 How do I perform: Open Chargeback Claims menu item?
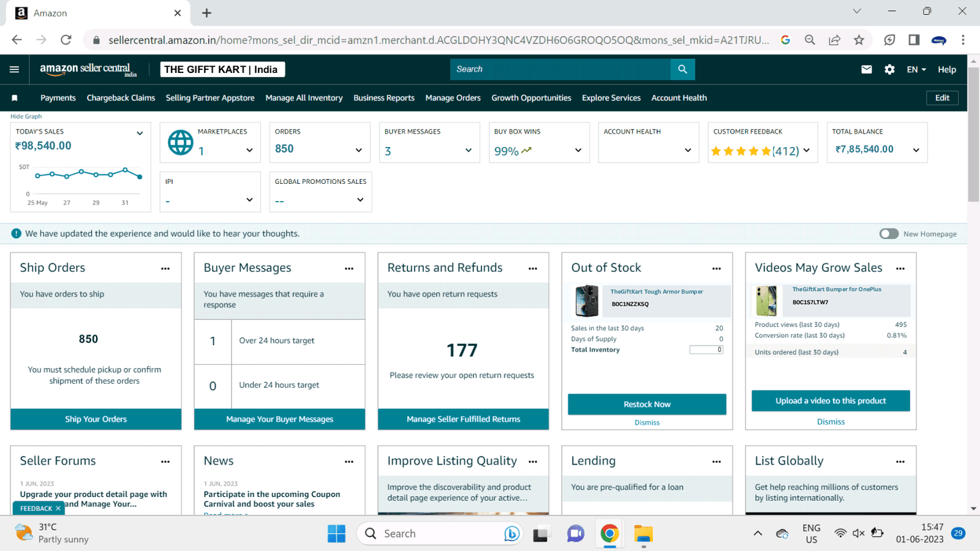[x=121, y=98]
